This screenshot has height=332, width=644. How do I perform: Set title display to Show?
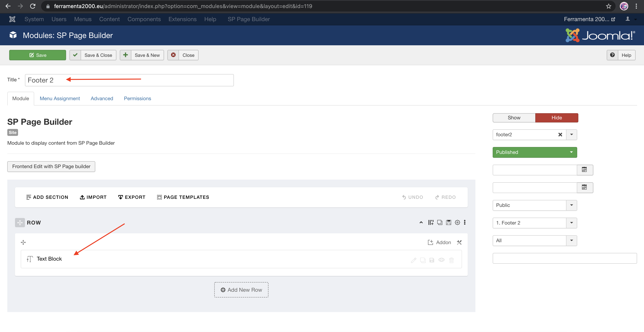(x=514, y=118)
